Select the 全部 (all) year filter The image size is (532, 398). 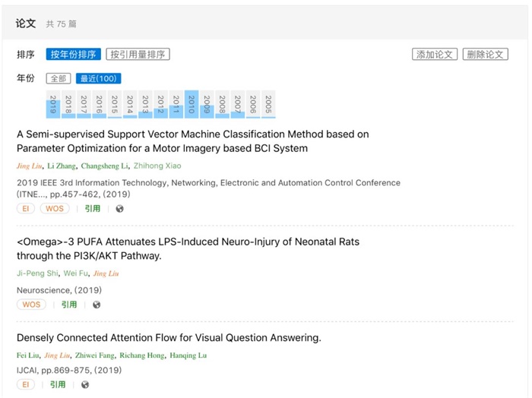coord(59,78)
